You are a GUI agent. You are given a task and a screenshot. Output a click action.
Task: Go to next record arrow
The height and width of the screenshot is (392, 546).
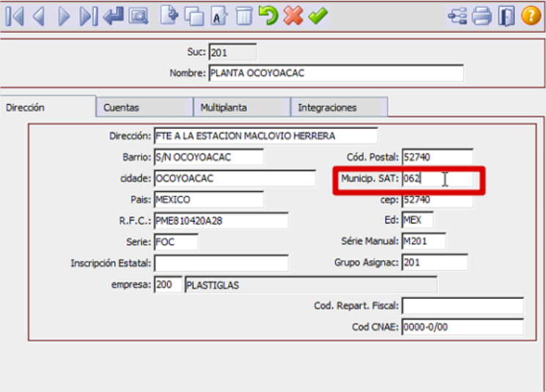63,16
